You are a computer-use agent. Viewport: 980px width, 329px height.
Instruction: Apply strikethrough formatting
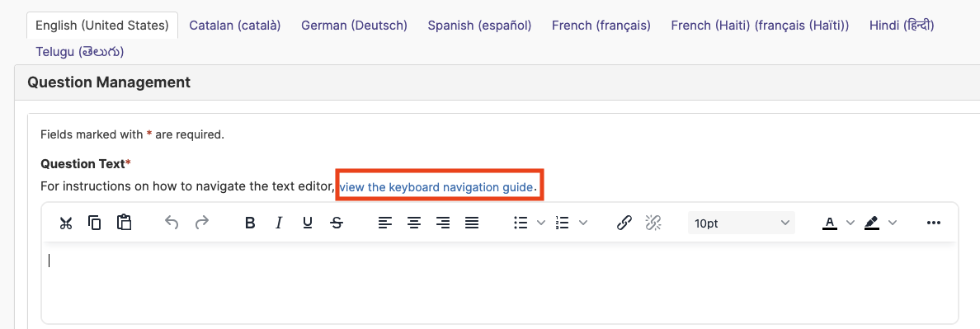click(337, 223)
